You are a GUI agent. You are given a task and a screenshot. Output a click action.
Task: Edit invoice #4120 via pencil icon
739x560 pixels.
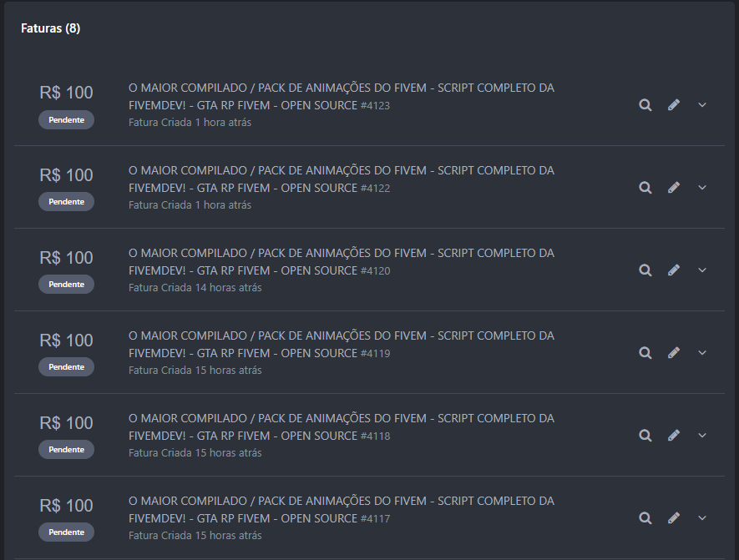click(674, 270)
